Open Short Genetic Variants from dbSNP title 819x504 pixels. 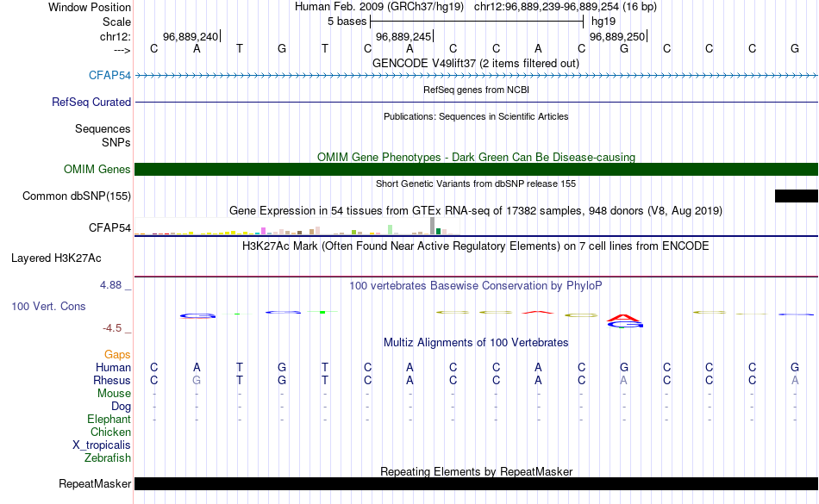click(476, 184)
